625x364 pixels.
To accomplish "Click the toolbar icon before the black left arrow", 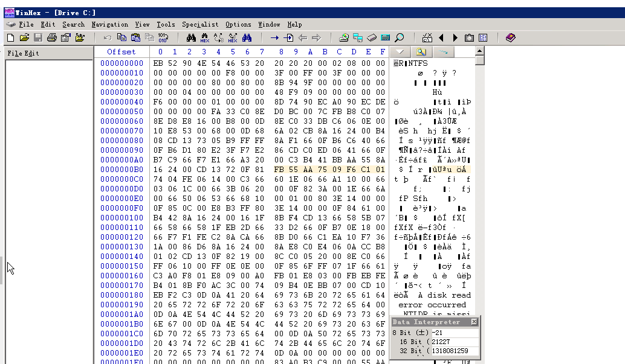I will click(x=427, y=38).
